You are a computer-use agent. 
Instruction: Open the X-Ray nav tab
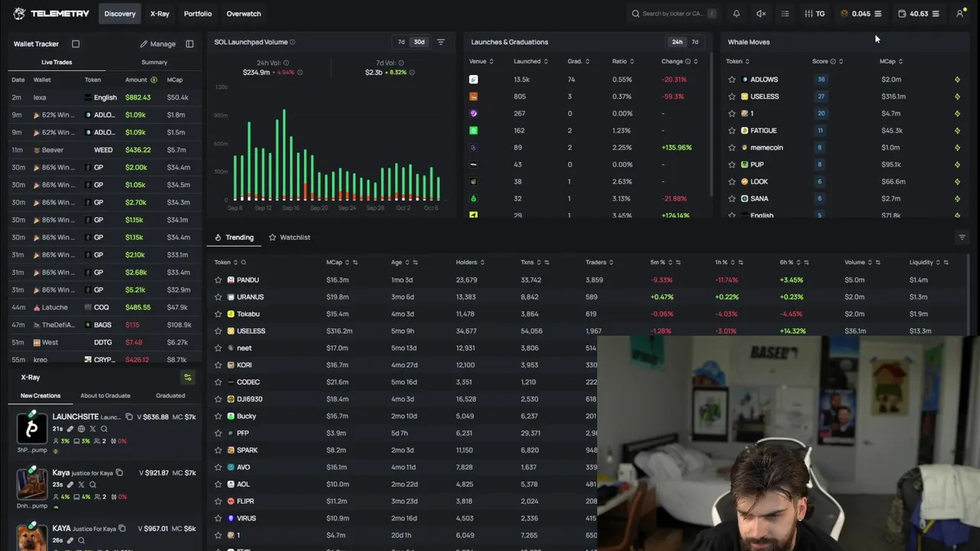[x=160, y=14]
